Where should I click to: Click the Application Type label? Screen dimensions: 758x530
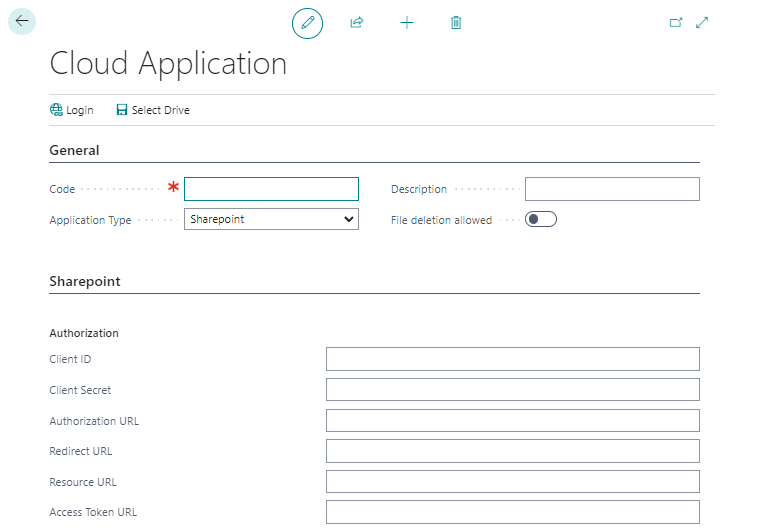90,220
